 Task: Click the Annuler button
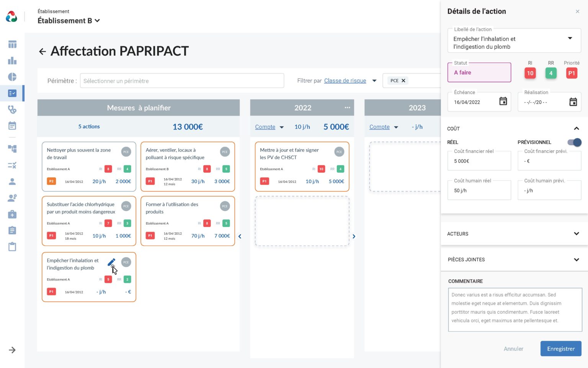pyautogui.click(x=513, y=348)
